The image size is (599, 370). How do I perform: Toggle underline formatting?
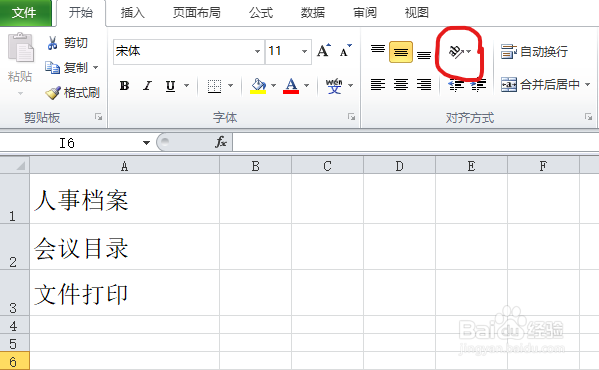(170, 86)
